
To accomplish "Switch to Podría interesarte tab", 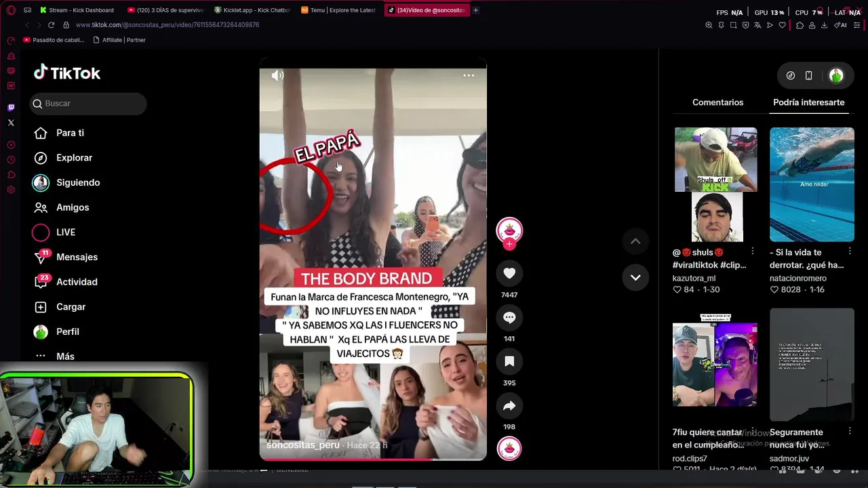I will tap(808, 102).
